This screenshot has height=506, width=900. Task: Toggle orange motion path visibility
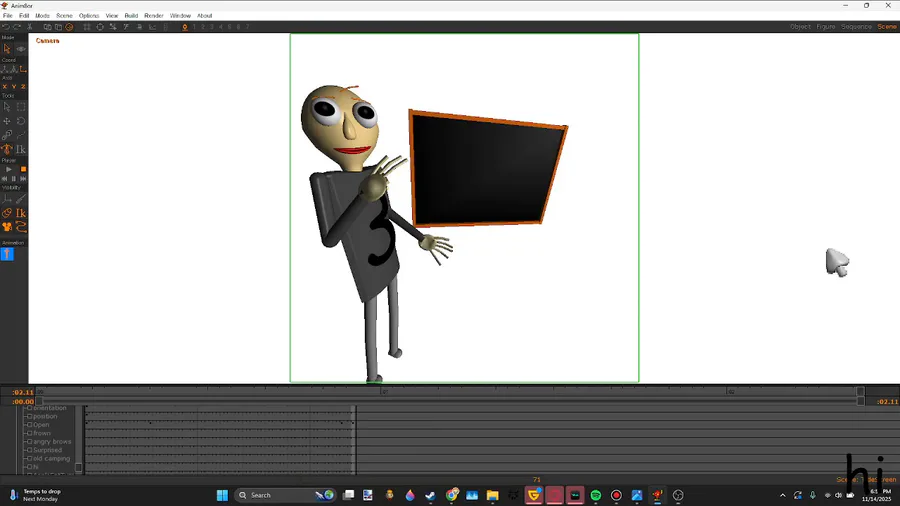click(x=21, y=227)
